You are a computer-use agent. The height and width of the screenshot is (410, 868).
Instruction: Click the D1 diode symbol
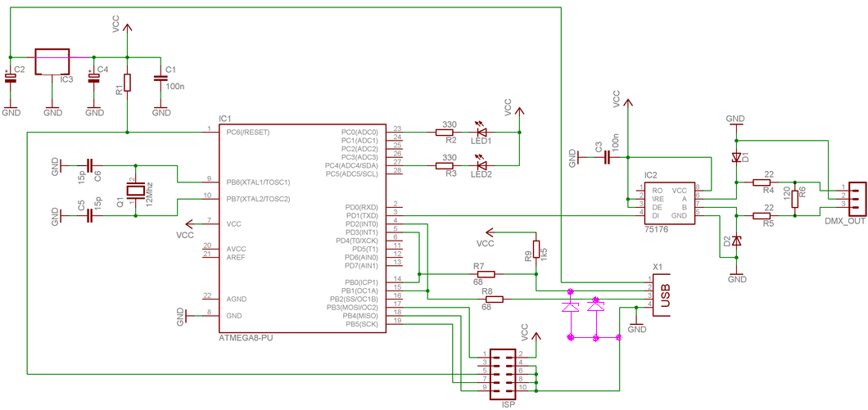736,158
